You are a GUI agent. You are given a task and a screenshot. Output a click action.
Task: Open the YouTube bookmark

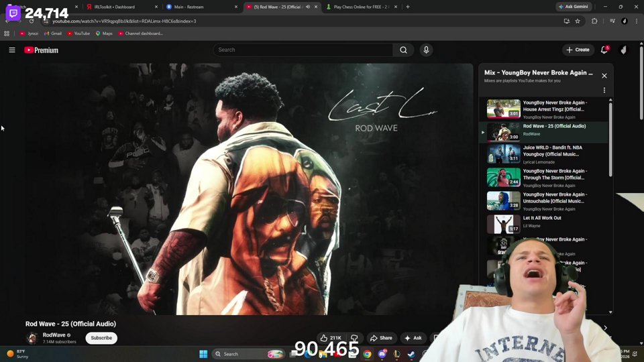pos(78,34)
